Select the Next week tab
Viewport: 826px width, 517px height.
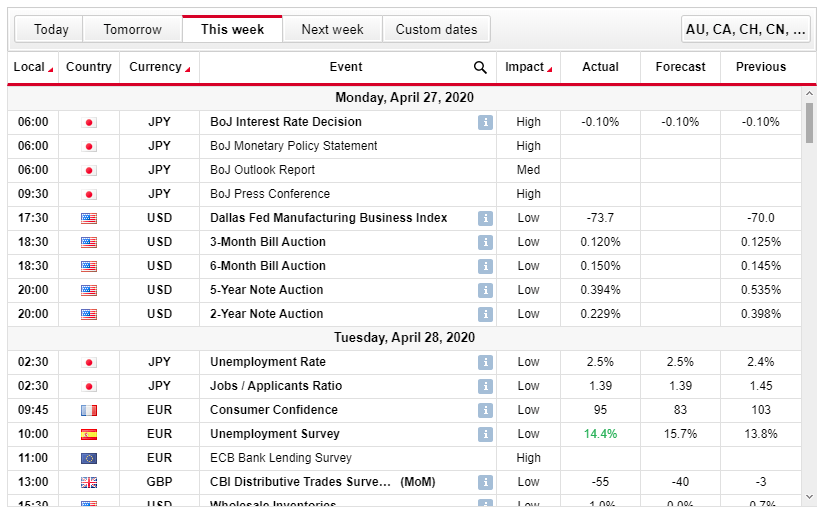pos(332,29)
